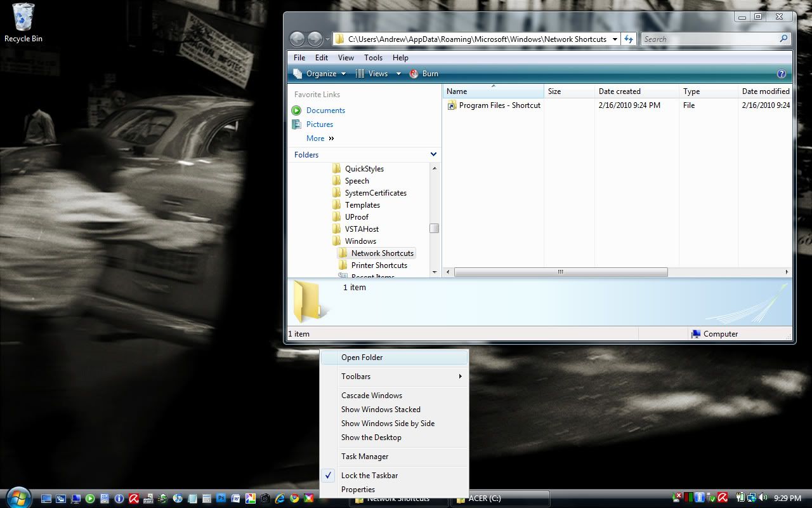Click the file list horizontal scrollbar
The width and height of the screenshot is (812, 508).
click(561, 272)
